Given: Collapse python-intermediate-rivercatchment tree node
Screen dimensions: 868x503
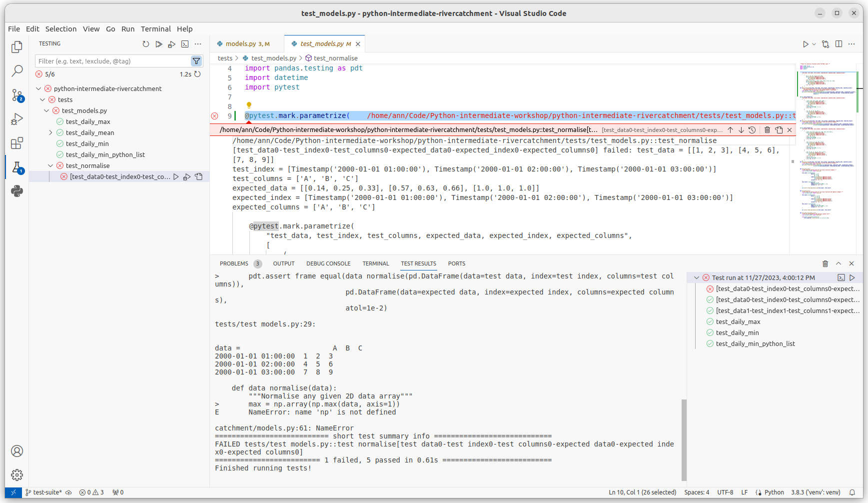Looking at the screenshot, I should click(x=38, y=88).
